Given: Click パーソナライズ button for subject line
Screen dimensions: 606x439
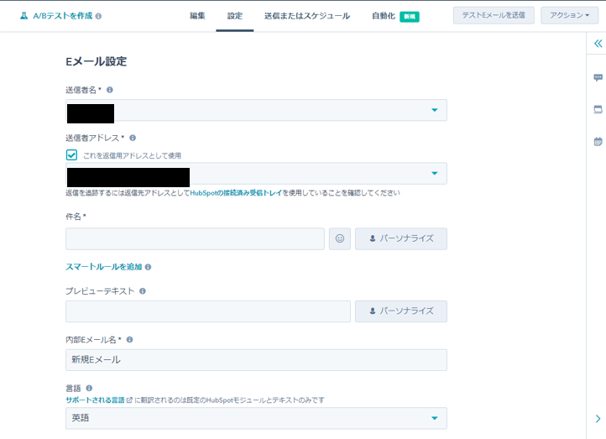Looking at the screenshot, I should click(400, 239).
